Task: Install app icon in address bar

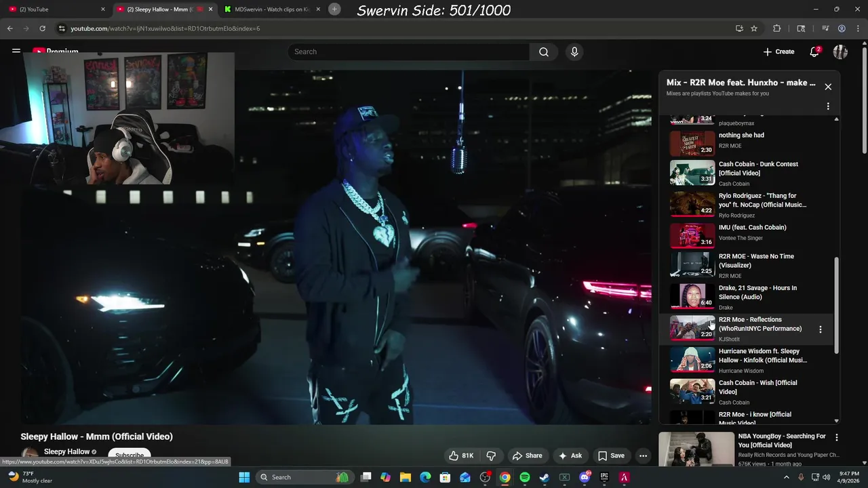Action: tap(739, 28)
